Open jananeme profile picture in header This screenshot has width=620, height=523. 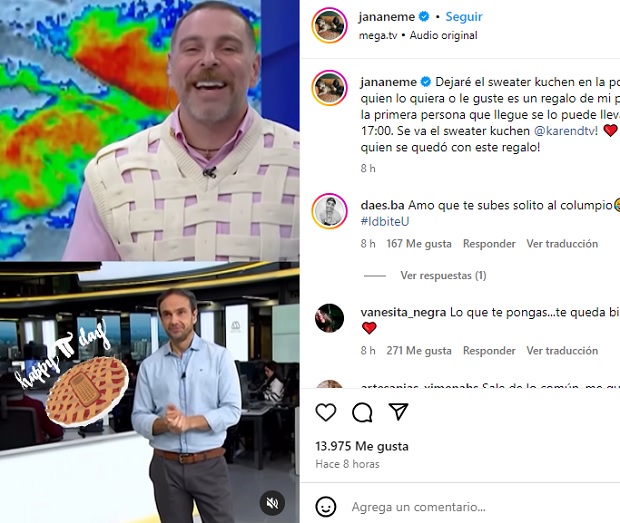tap(329, 25)
